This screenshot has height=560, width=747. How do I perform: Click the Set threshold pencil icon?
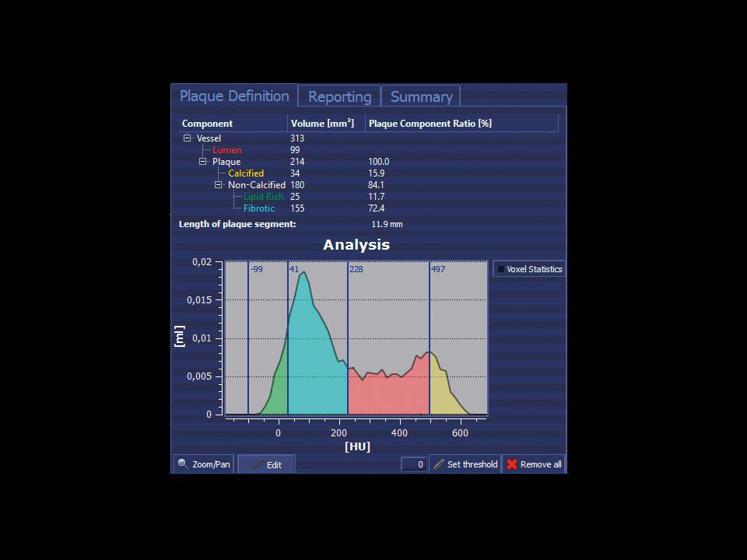click(439, 464)
